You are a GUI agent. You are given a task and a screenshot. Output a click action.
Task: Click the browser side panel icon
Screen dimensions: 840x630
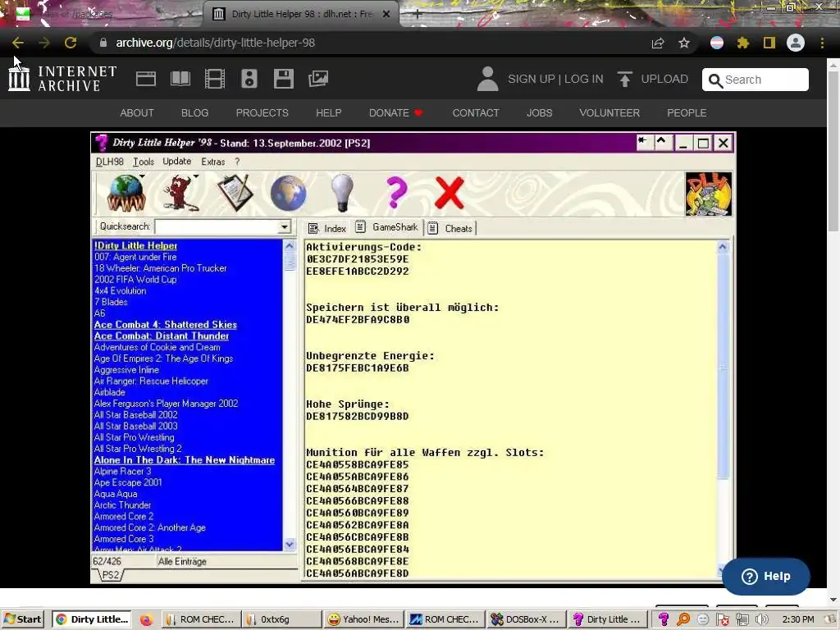click(769, 43)
